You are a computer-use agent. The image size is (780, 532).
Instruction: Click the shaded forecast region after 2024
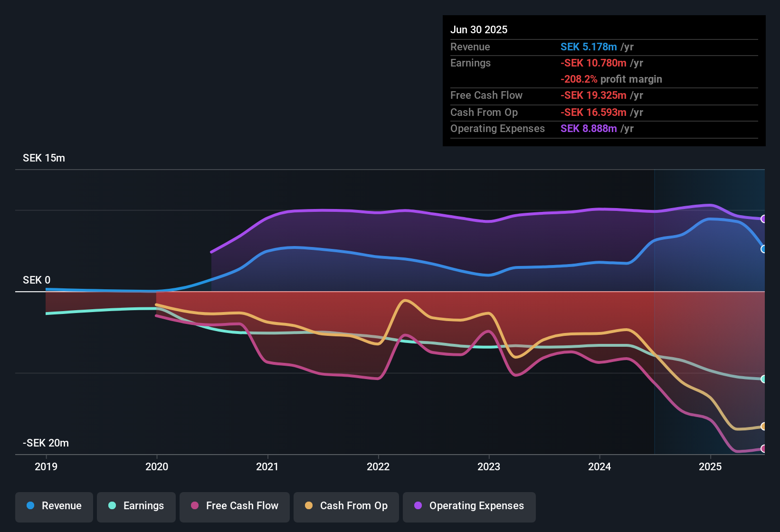[x=708, y=190]
